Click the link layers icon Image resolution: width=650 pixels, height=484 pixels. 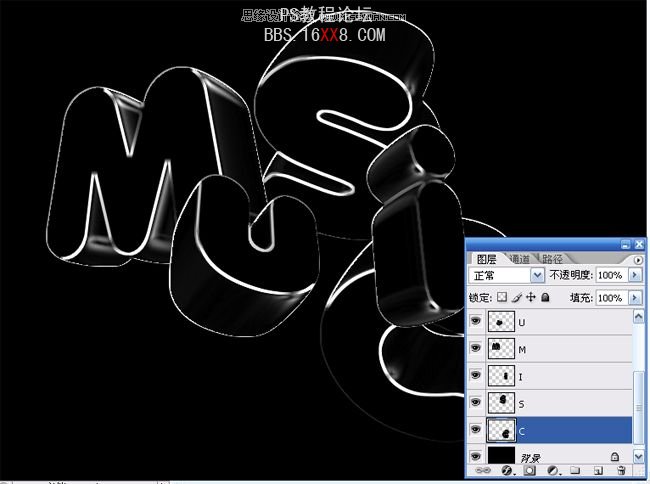(x=486, y=469)
